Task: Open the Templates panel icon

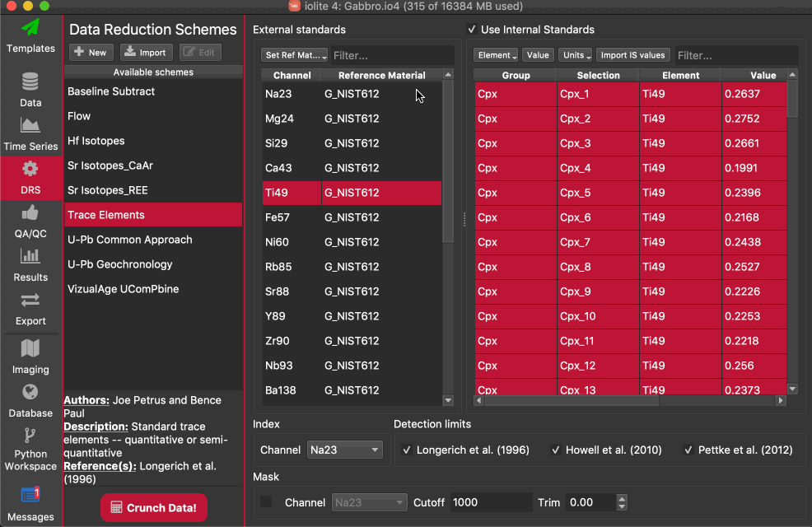Action: 30,27
